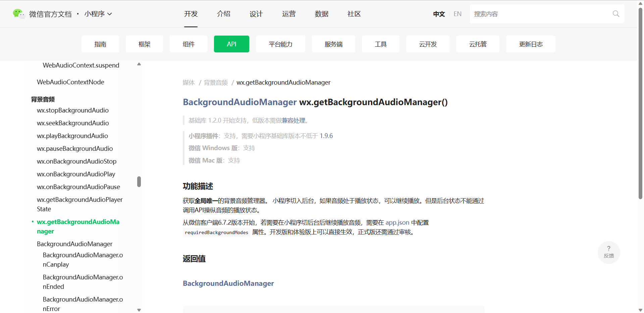Open the 社区 top menu
The image size is (644, 313).
(x=354, y=14)
